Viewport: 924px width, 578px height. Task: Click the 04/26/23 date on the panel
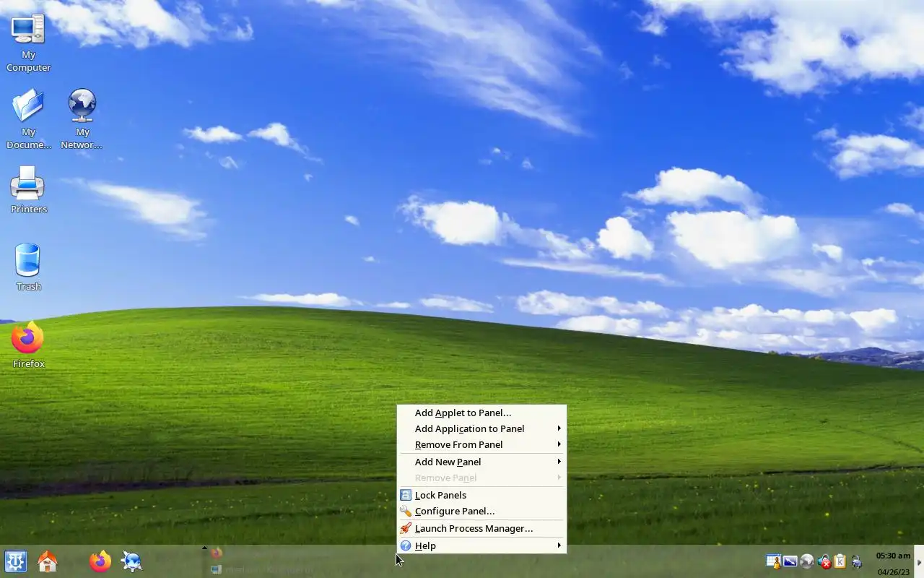(x=893, y=572)
